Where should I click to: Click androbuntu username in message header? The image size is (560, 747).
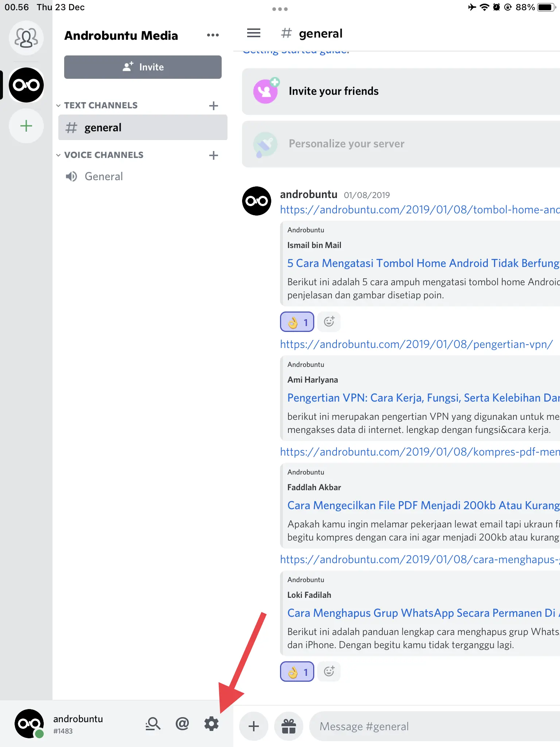(x=308, y=194)
